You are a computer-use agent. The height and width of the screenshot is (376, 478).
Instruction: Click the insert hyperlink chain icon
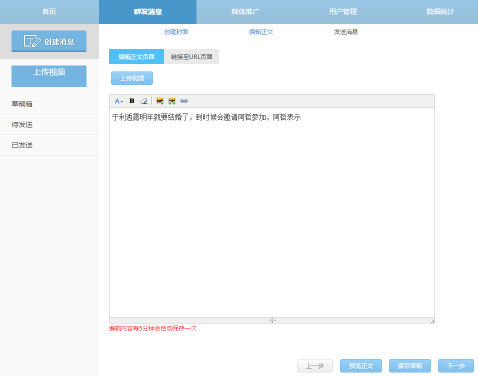click(x=184, y=101)
